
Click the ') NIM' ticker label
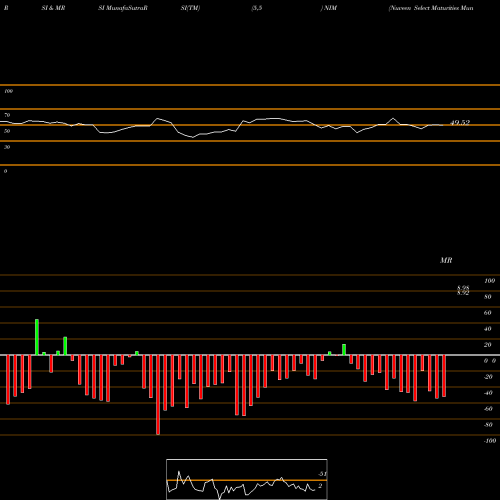[329, 8]
